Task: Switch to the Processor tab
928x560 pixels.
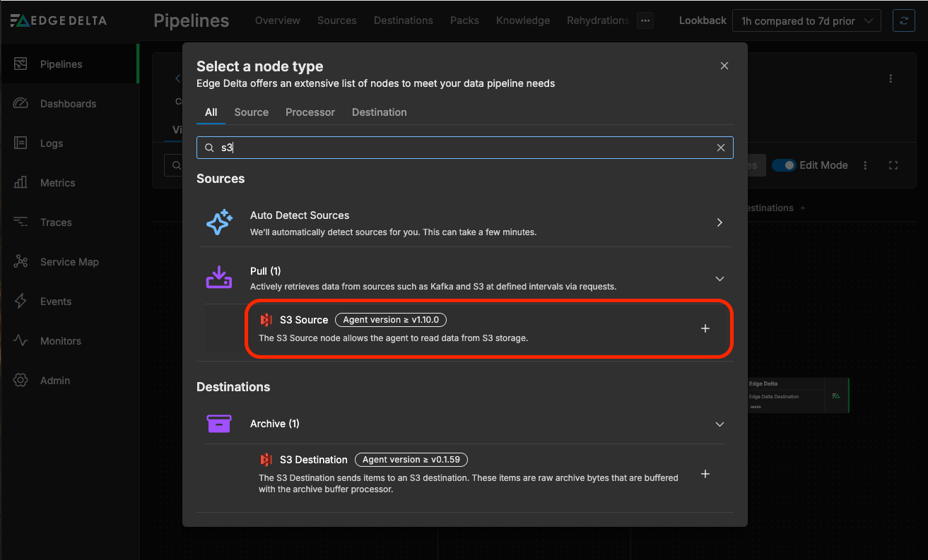Action: (x=310, y=112)
